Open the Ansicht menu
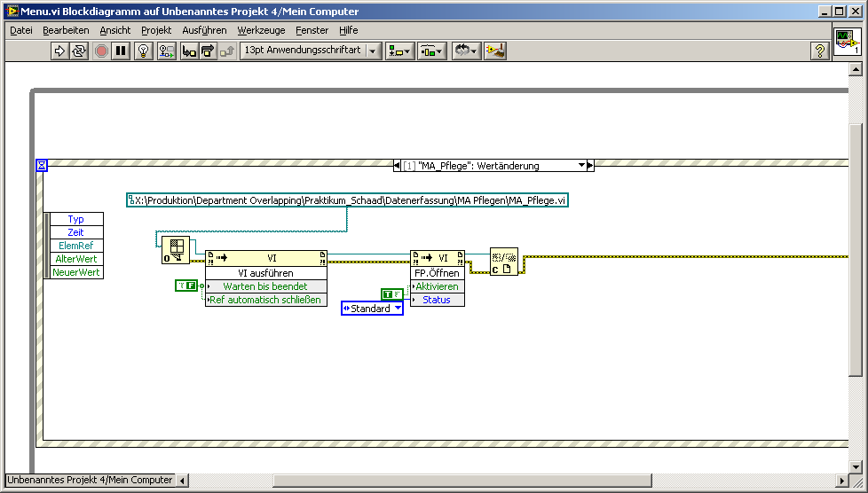The image size is (868, 493). (115, 30)
